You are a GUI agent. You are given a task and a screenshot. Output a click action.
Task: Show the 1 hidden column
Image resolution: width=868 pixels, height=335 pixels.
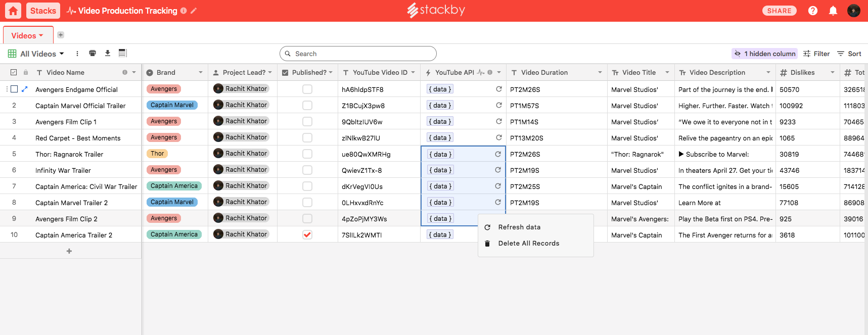(764, 54)
